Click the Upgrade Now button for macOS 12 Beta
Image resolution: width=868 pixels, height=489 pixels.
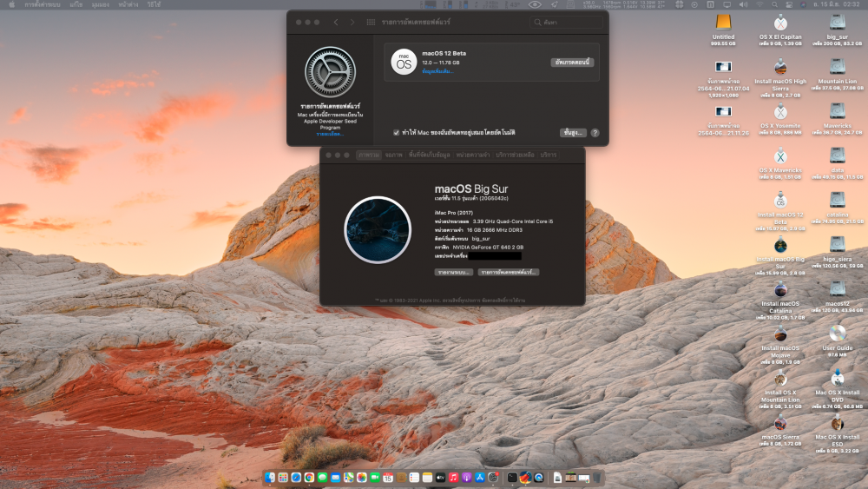click(572, 62)
